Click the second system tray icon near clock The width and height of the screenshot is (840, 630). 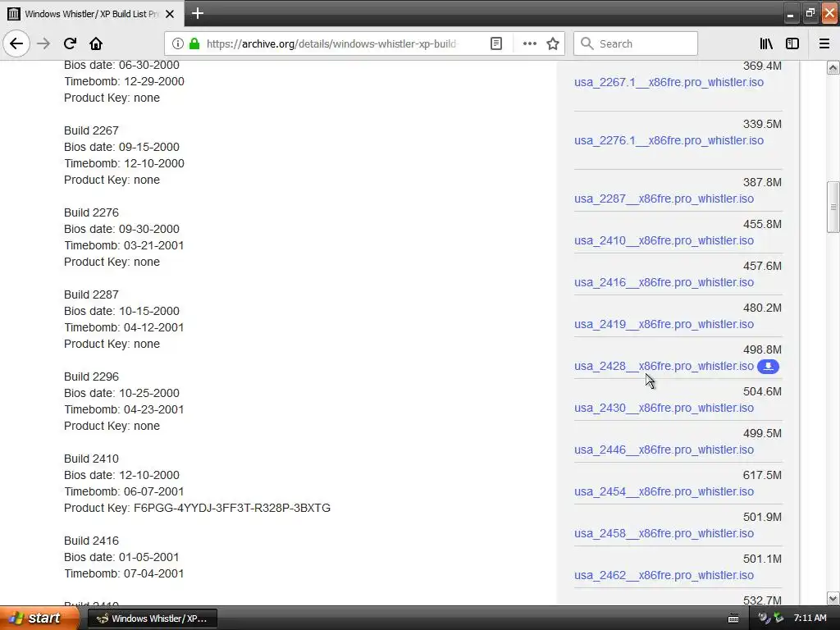[778, 618]
